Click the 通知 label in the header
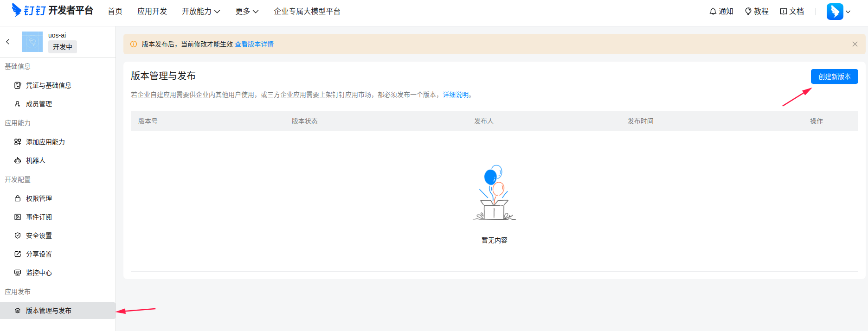This screenshot has width=868, height=331. click(726, 11)
